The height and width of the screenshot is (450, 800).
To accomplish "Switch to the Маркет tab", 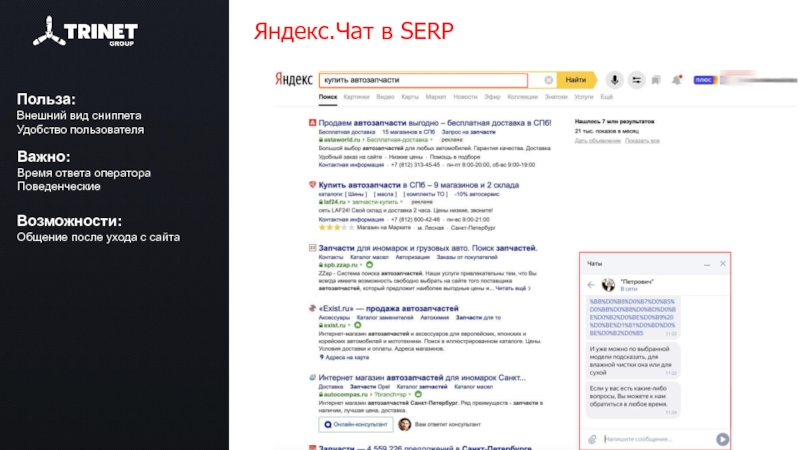I will tap(436, 97).
